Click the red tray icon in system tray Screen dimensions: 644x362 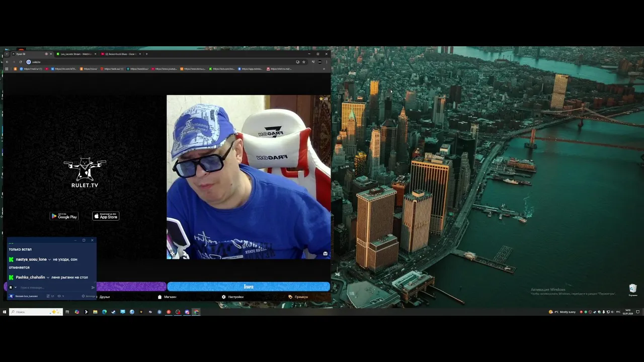(x=581, y=312)
